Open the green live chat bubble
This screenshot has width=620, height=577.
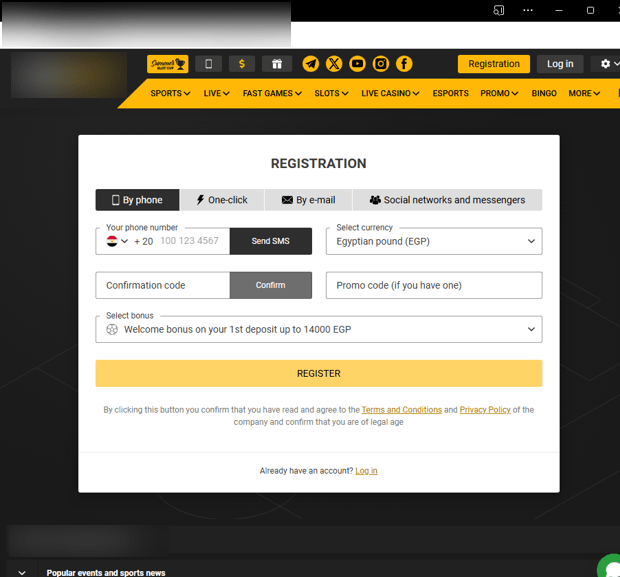(x=610, y=566)
